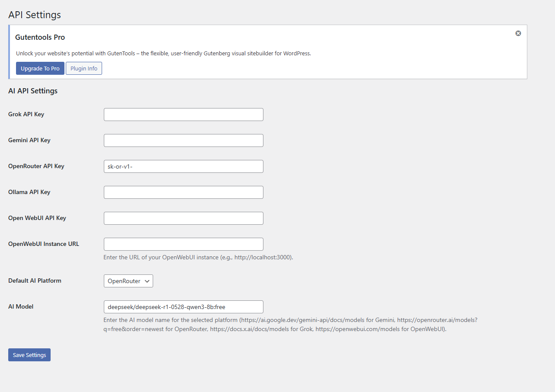The height and width of the screenshot is (392, 555).
Task: Open Plugin Info
Action: coord(84,68)
